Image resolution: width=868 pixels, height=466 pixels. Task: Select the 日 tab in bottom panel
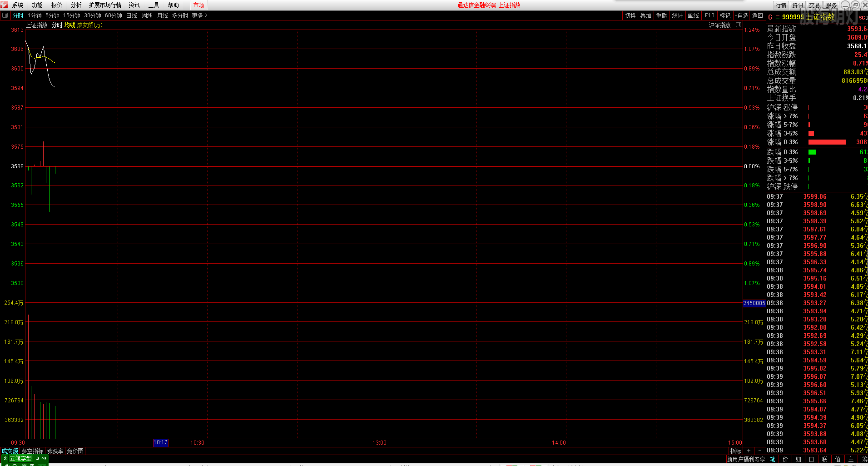[811, 459]
